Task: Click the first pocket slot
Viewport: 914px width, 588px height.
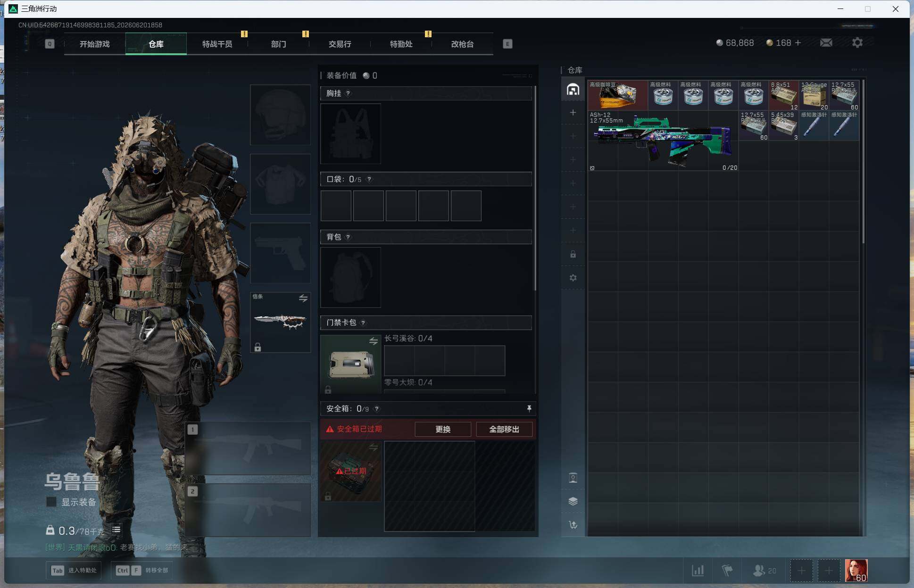Action: 336,206
